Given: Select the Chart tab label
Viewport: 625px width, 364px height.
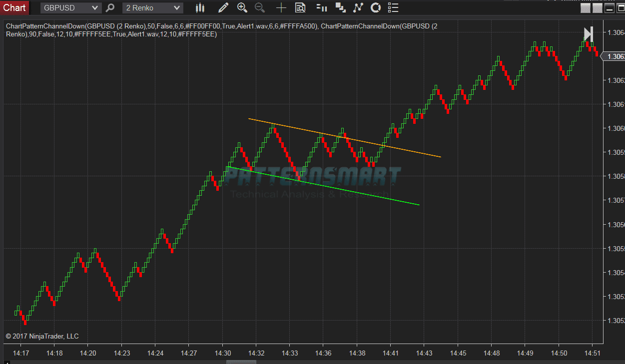Looking at the screenshot, I should [14, 7].
